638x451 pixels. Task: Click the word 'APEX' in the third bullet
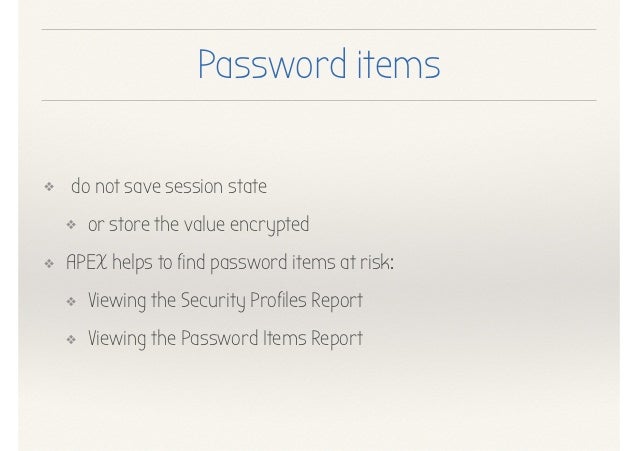(x=87, y=263)
